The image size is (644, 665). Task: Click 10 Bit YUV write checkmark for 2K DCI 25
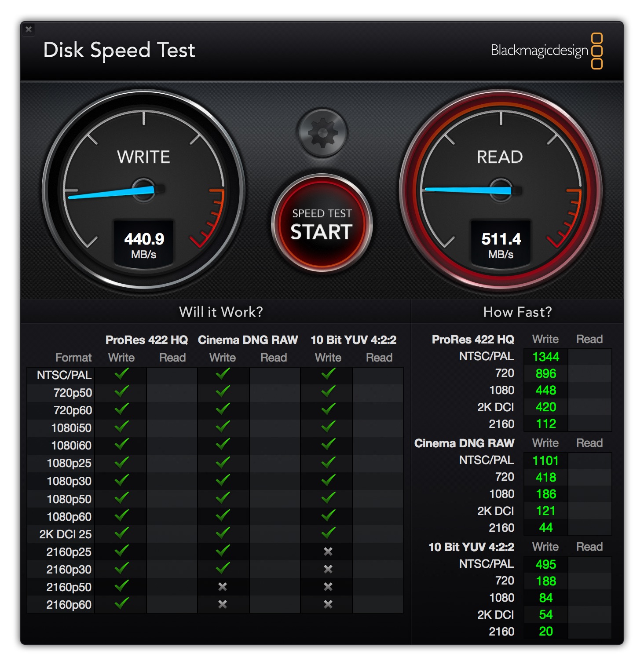328,533
